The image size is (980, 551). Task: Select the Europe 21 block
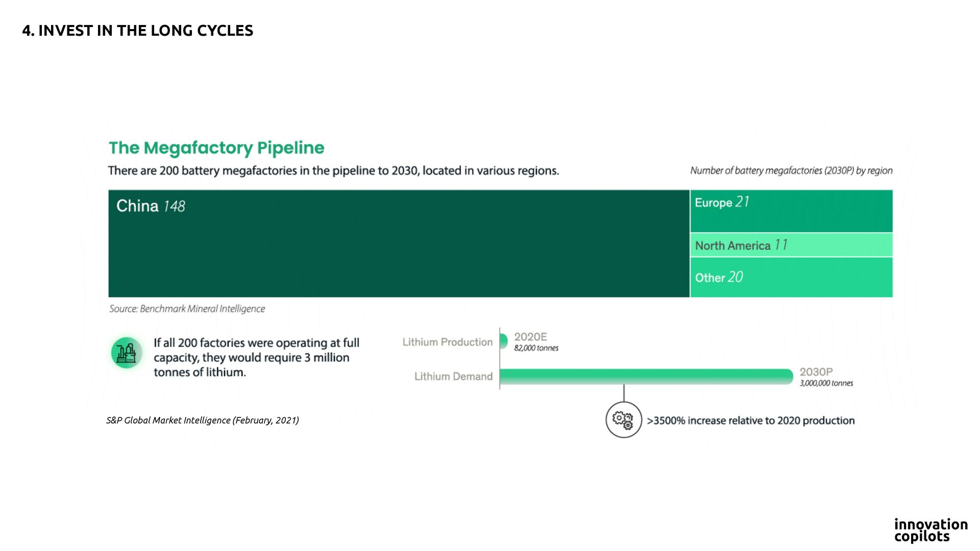coord(791,211)
